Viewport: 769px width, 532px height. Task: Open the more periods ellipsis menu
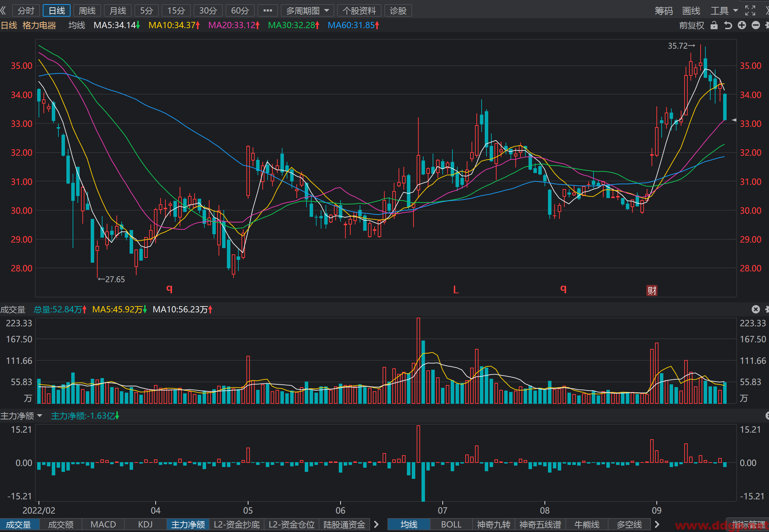click(x=268, y=10)
